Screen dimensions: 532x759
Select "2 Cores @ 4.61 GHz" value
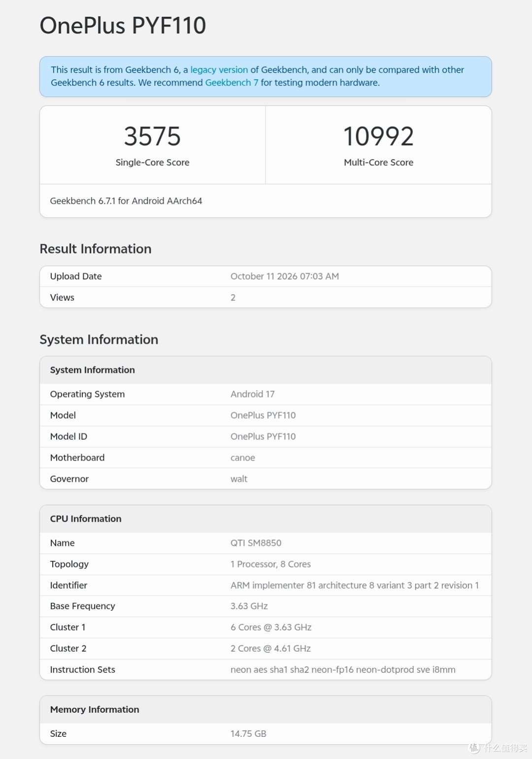pyautogui.click(x=271, y=648)
